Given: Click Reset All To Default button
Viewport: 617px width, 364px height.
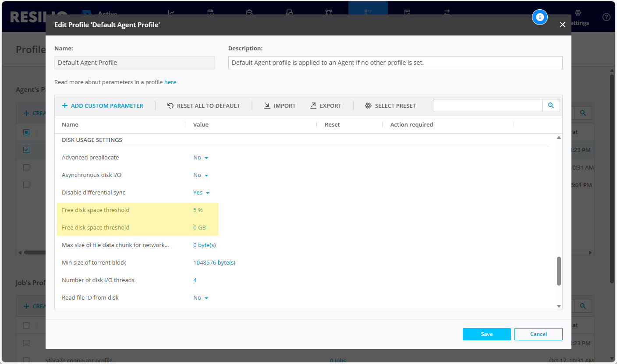Looking at the screenshot, I should coord(204,106).
